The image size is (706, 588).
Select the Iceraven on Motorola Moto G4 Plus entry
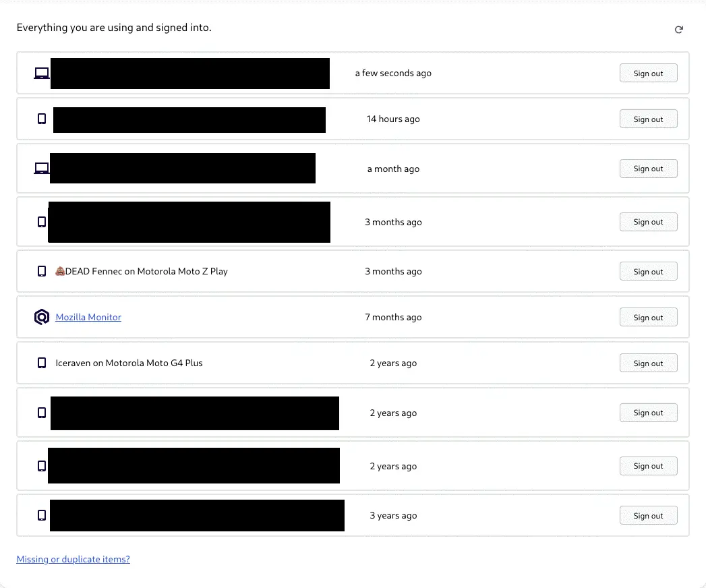(x=129, y=363)
